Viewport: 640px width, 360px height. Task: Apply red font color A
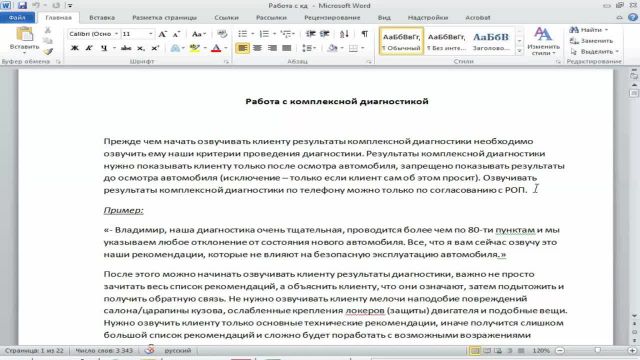coord(216,48)
